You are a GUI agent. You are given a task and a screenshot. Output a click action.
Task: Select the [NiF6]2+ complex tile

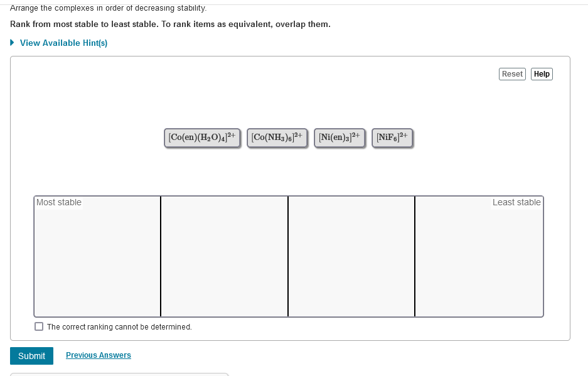click(x=392, y=137)
